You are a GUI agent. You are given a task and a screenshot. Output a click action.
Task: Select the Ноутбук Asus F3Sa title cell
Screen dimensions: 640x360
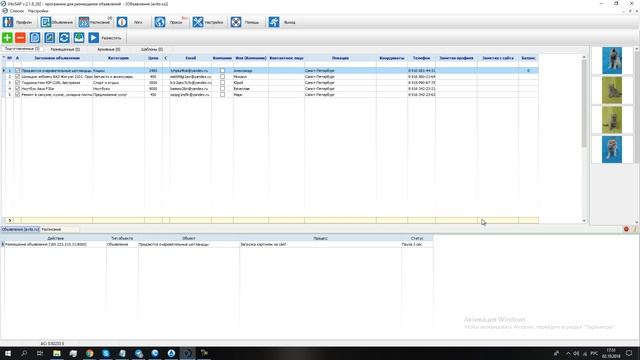point(57,89)
